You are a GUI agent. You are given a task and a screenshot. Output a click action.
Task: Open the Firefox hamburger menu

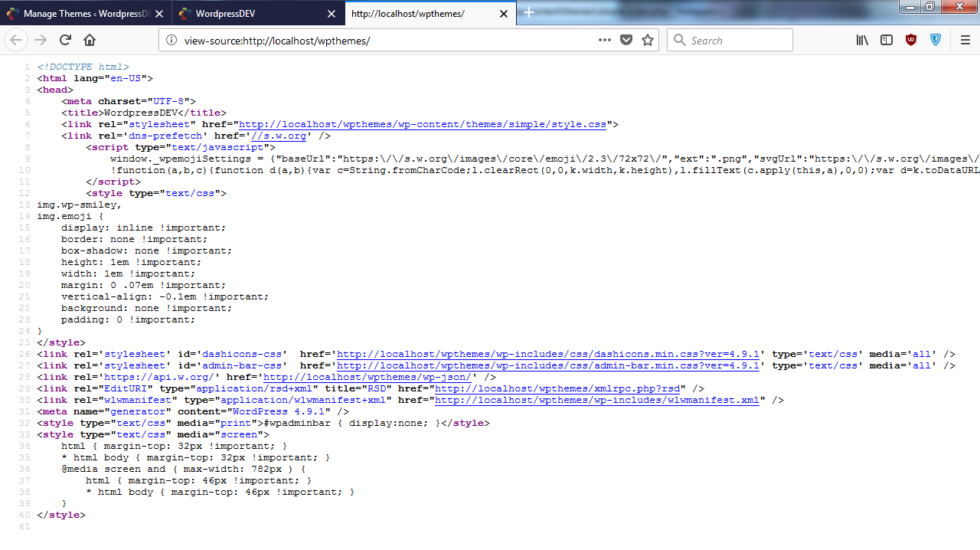(x=965, y=40)
